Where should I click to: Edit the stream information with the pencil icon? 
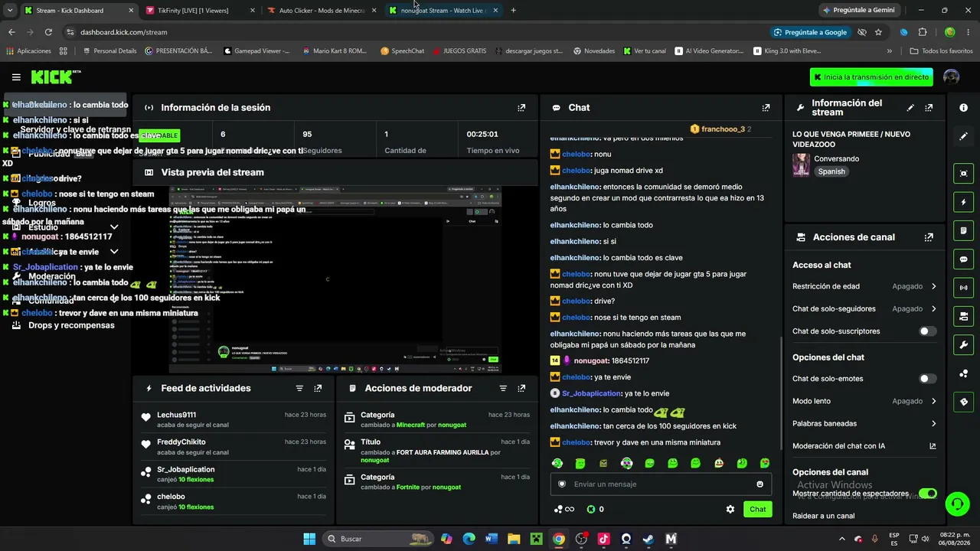(x=910, y=108)
